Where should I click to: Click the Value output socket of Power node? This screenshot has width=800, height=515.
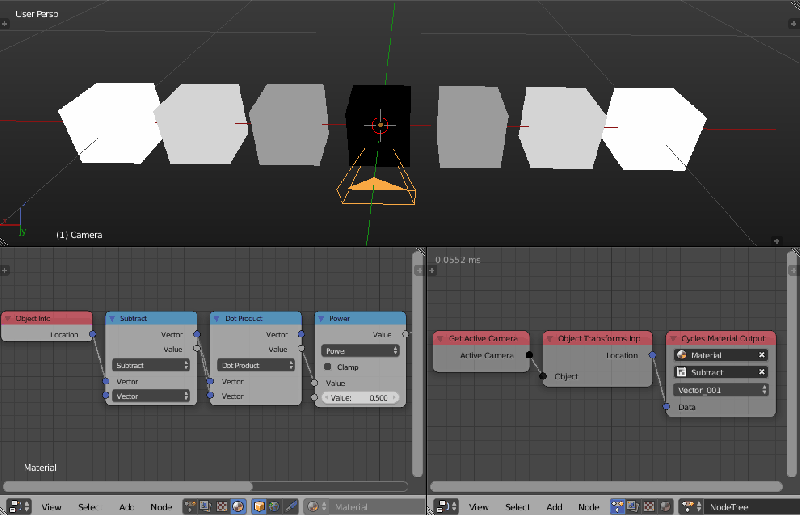[x=405, y=334]
